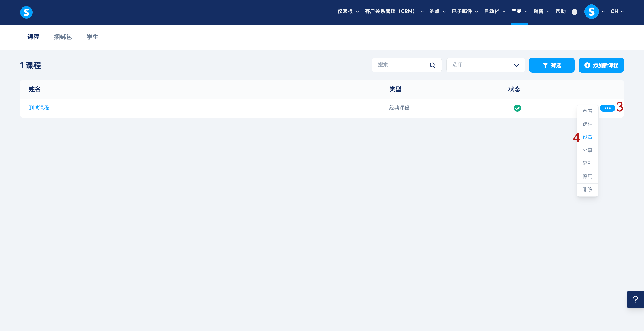The height and width of the screenshot is (331, 644).
Task: Click the search magnifier icon
Action: [432, 65]
